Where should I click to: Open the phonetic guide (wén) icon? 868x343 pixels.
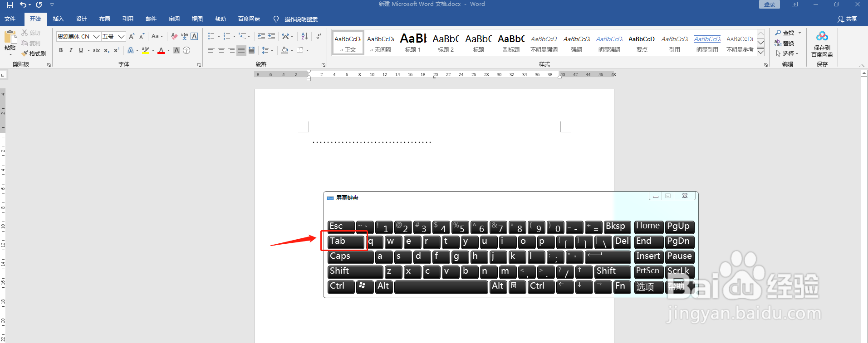click(x=184, y=36)
